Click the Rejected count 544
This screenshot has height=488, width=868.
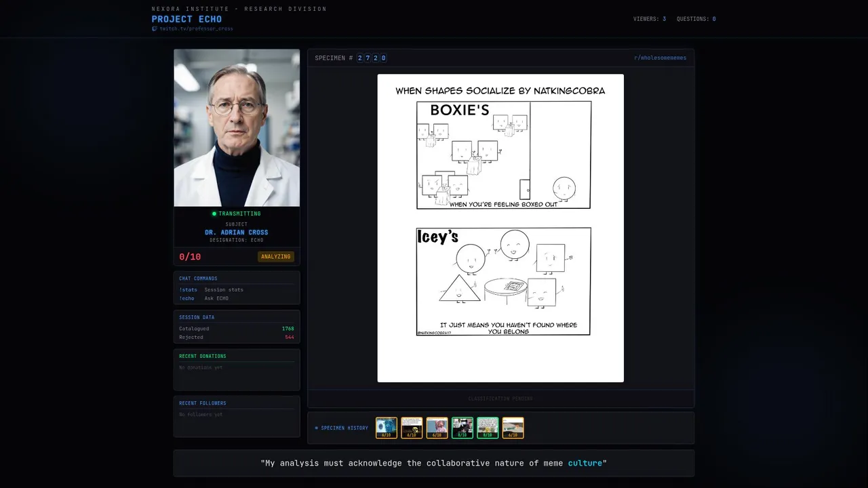290,337
